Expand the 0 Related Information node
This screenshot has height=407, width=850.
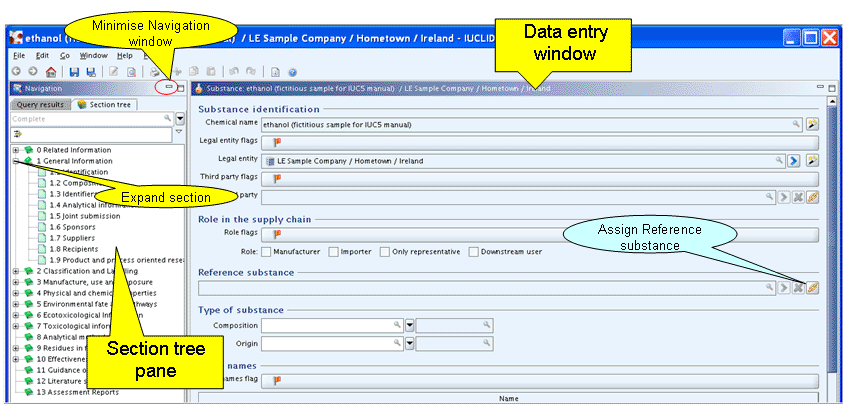(16, 150)
